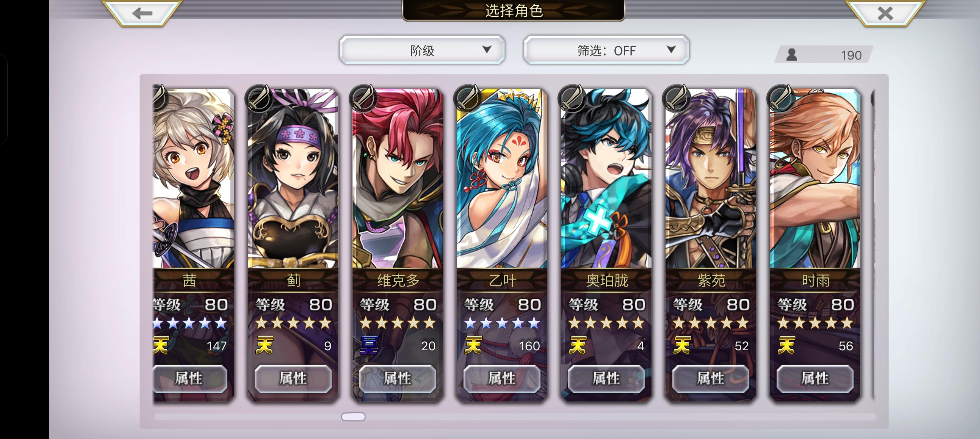Choose the 蓟 character card portrait
The width and height of the screenshot is (980, 439).
[x=293, y=178]
